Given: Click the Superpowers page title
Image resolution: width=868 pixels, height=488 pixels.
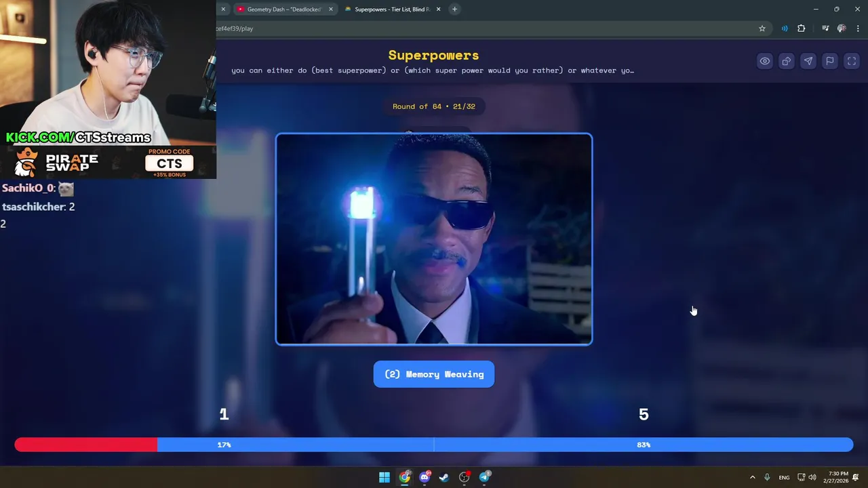Looking at the screenshot, I should click(x=433, y=55).
